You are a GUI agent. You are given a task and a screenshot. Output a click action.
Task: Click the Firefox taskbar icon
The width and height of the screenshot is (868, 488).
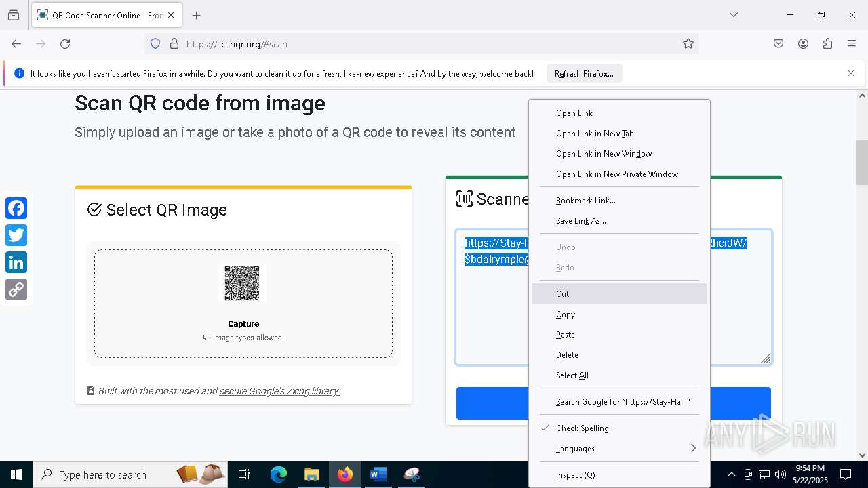click(345, 474)
